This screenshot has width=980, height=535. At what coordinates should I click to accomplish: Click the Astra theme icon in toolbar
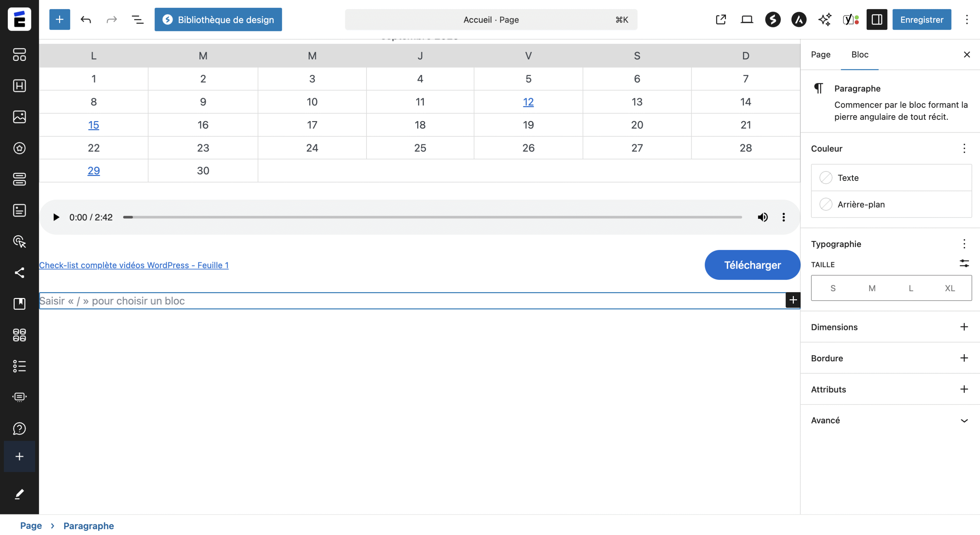798,19
